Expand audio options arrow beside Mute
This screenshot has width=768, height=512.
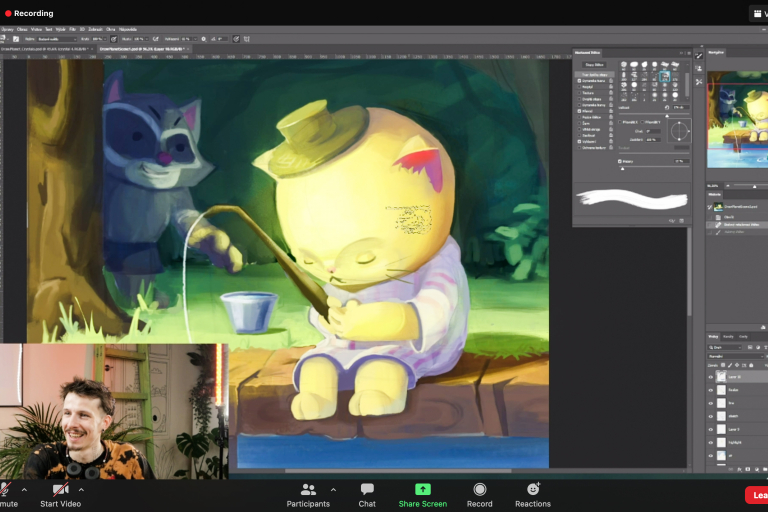pos(24,490)
